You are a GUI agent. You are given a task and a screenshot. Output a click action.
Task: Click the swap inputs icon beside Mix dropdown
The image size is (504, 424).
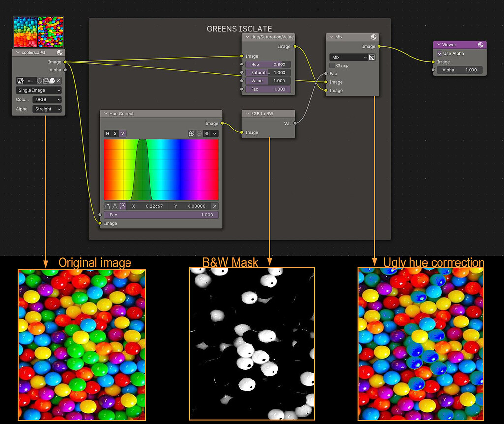pos(372,57)
